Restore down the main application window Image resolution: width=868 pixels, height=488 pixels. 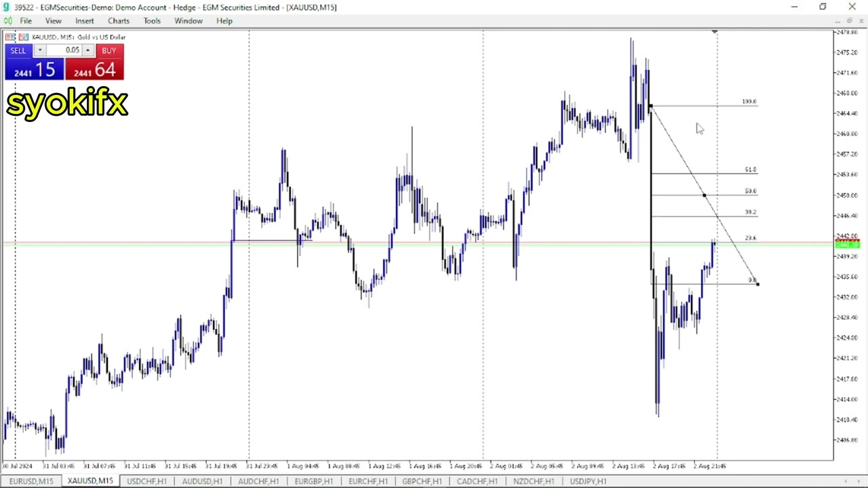coord(823,7)
